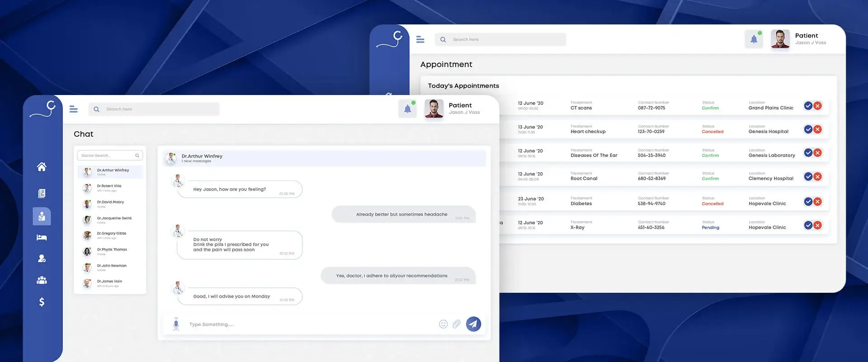Screen dimensions: 868x362
Task: Select Dr.Robert Villa in doctor list
Action: click(110, 188)
